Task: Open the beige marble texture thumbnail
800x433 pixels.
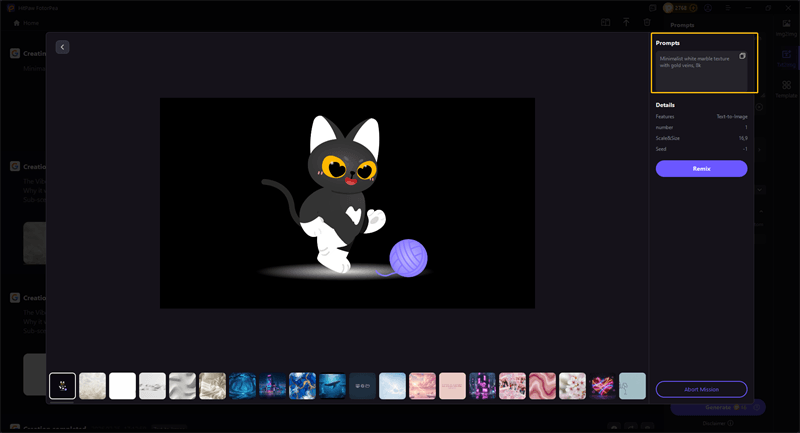Action: click(92, 386)
